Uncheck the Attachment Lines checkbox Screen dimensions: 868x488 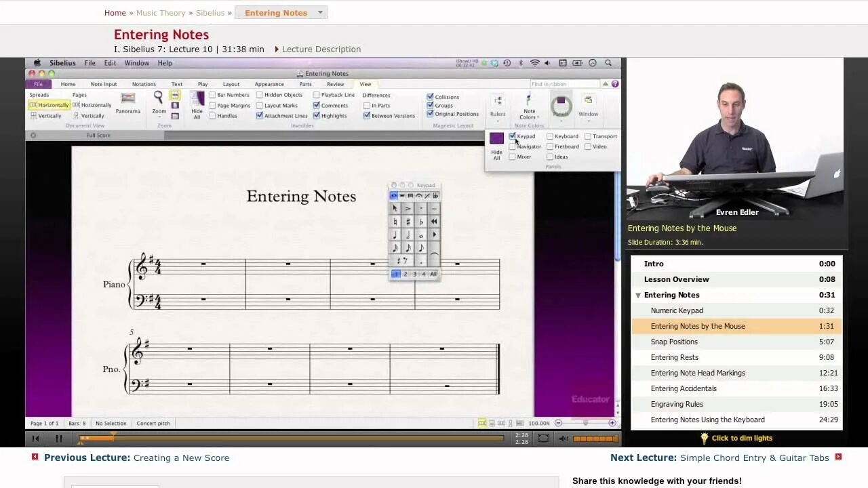coord(260,115)
